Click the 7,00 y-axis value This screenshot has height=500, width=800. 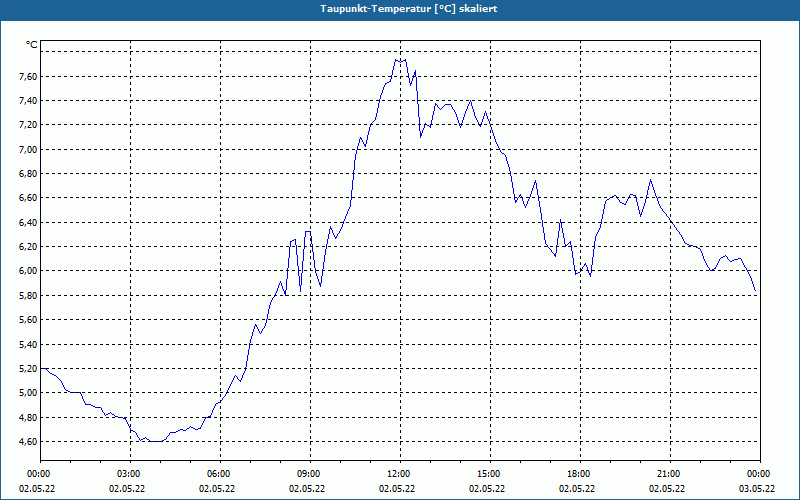click(x=28, y=149)
